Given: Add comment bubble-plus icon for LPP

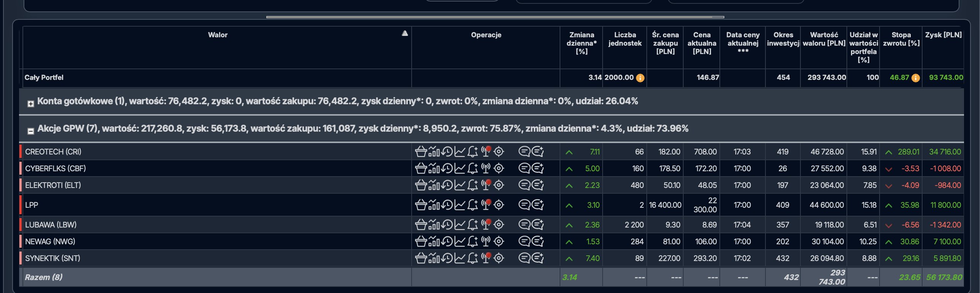Looking at the screenshot, I should [538, 205].
